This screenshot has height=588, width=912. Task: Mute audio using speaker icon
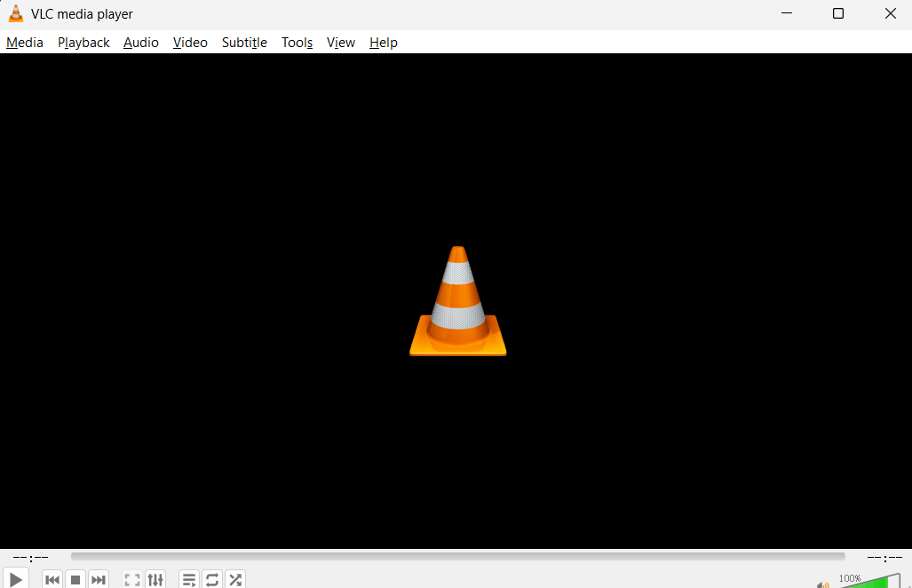click(x=823, y=584)
